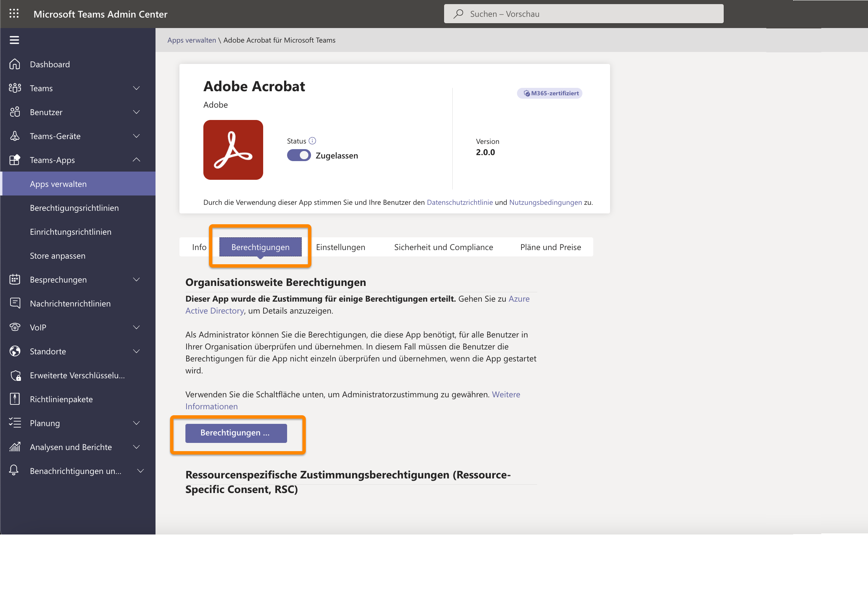Expand the Analysen und Berichte chevron
This screenshot has width=868, height=607.
coord(136,447)
